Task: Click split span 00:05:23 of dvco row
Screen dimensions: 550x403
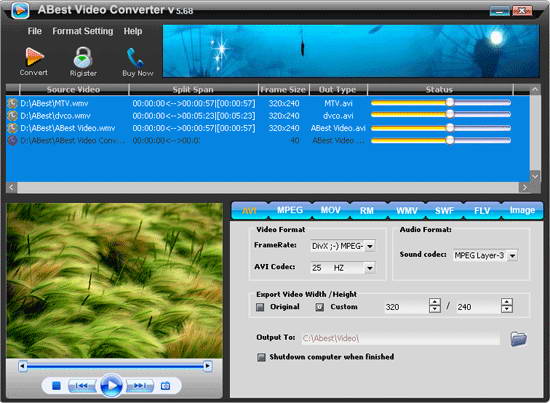Action: point(194,116)
